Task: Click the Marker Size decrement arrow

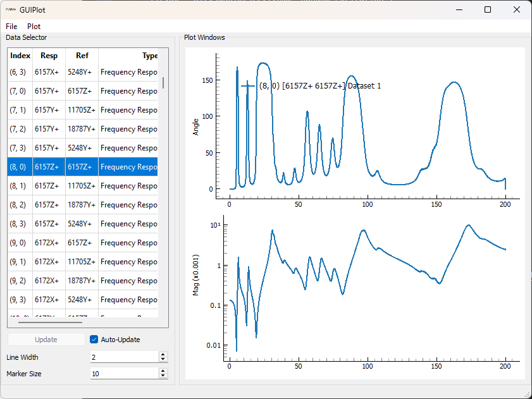Action: tap(163, 376)
